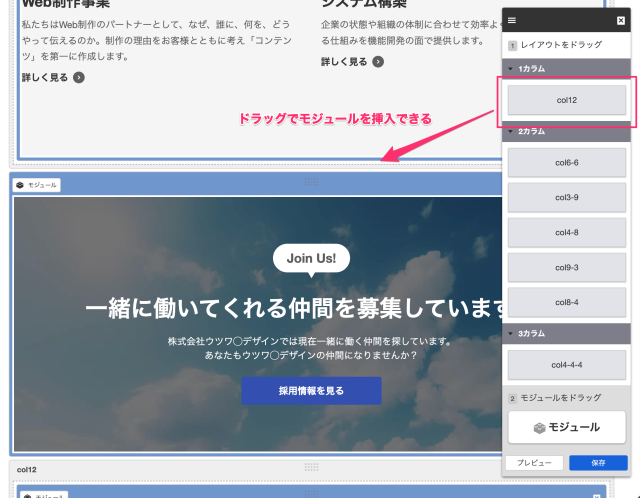Click the drag handle dots above the banner module

point(311,181)
